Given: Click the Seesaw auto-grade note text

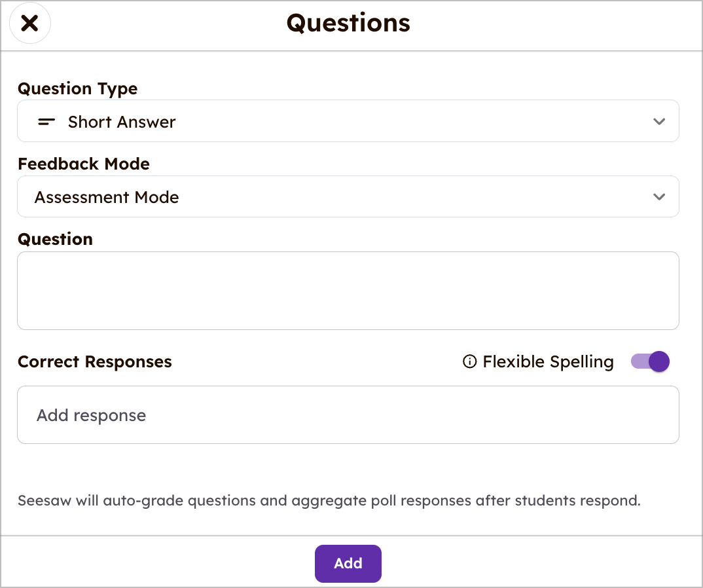Looking at the screenshot, I should pyautogui.click(x=329, y=500).
